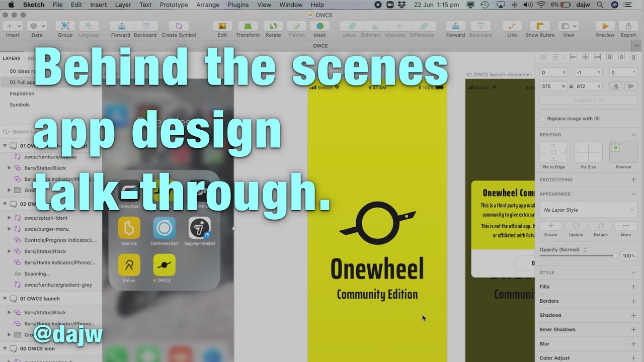Click the height field showing 812
This screenshot has height=362, width=644.
click(588, 86)
